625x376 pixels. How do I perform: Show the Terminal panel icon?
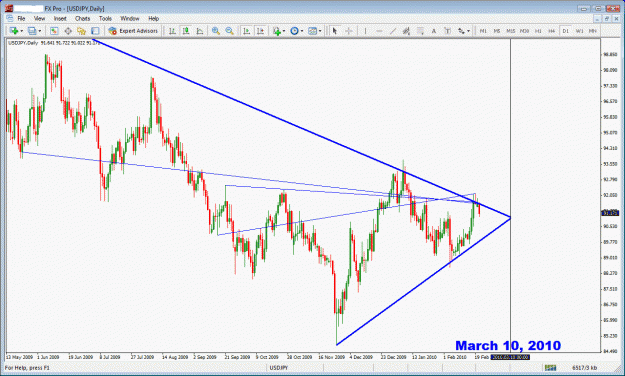(x=95, y=31)
